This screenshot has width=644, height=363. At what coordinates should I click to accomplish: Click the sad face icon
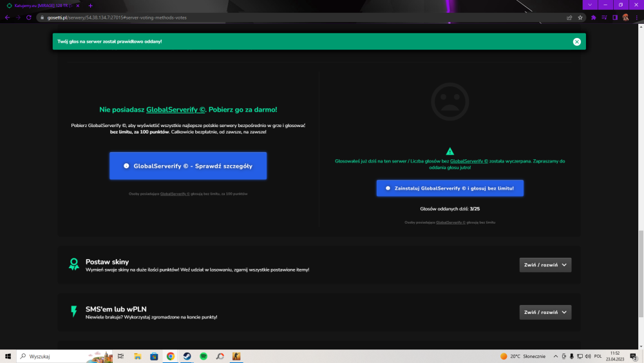[x=450, y=101]
